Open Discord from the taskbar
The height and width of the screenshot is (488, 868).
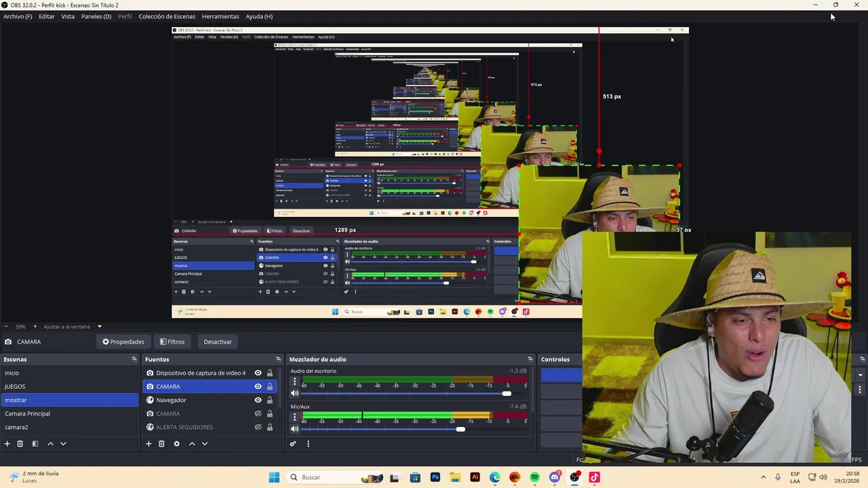(555, 477)
